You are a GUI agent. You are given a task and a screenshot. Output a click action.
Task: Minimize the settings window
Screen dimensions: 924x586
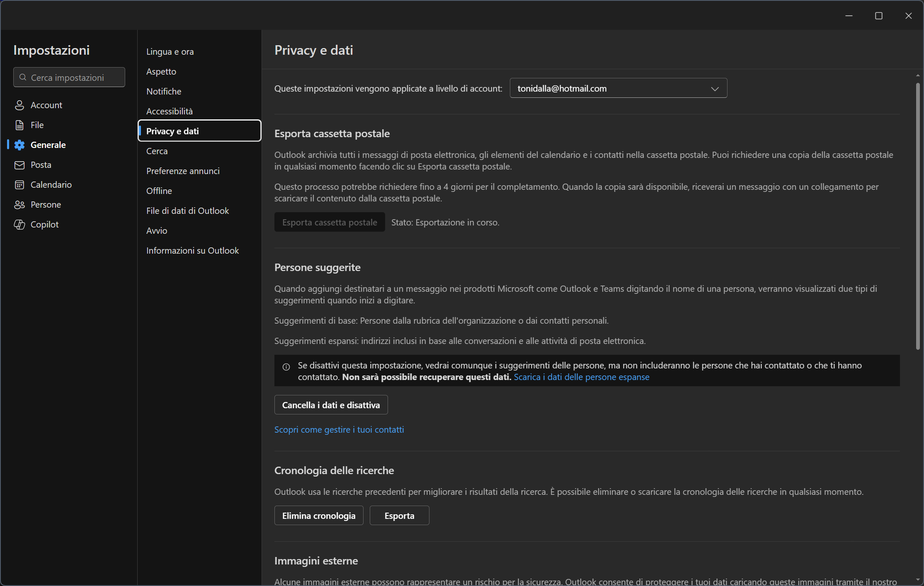click(x=849, y=16)
